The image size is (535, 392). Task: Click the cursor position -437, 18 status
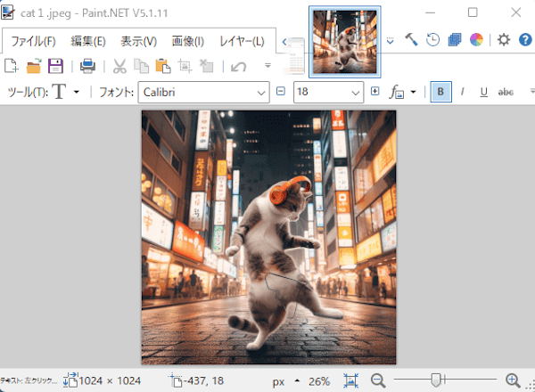tap(196, 380)
